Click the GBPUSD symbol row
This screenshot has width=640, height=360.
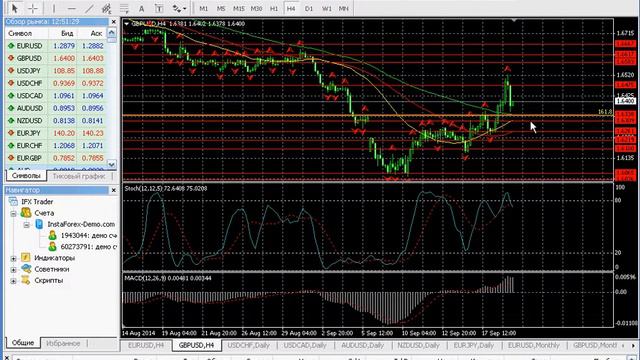[56, 58]
